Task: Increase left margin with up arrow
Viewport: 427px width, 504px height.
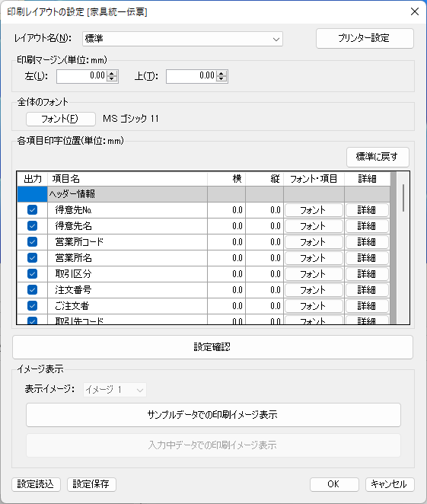Action: [x=112, y=73]
